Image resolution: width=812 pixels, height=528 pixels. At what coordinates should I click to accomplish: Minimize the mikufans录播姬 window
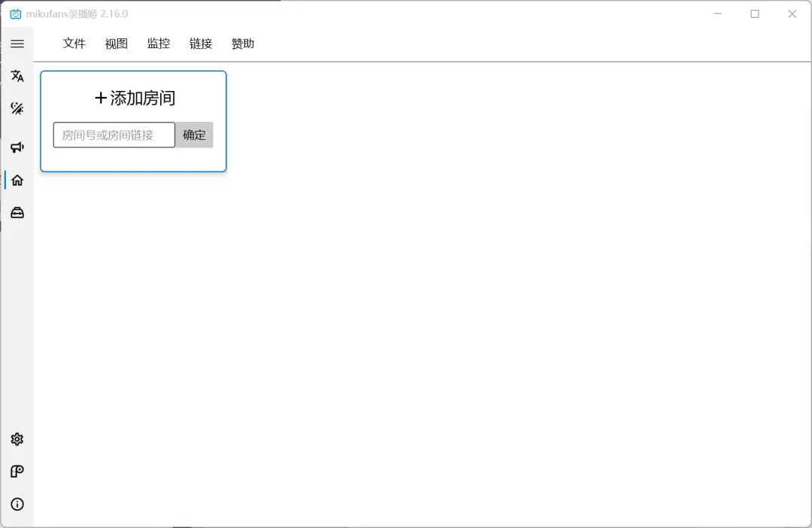[717, 14]
